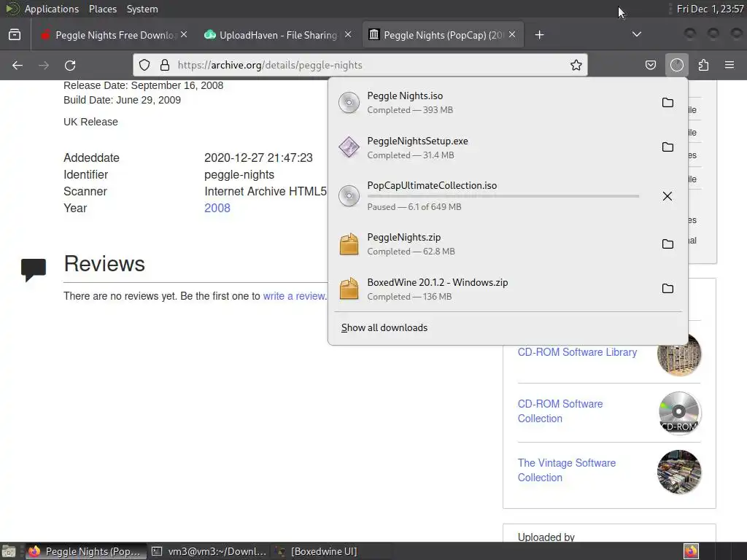The image size is (747, 560).
Task: Click 'BoxedWine 20.1.2 - Windows.zip' file name
Action: [438, 282]
